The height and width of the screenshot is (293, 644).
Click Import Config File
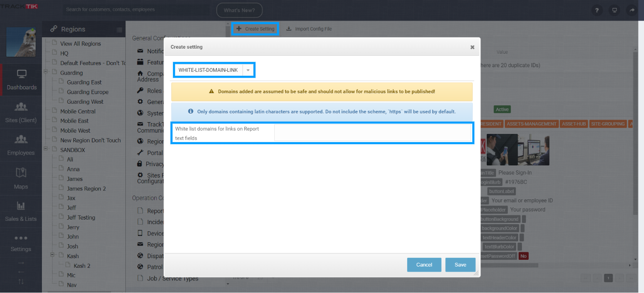tap(309, 29)
